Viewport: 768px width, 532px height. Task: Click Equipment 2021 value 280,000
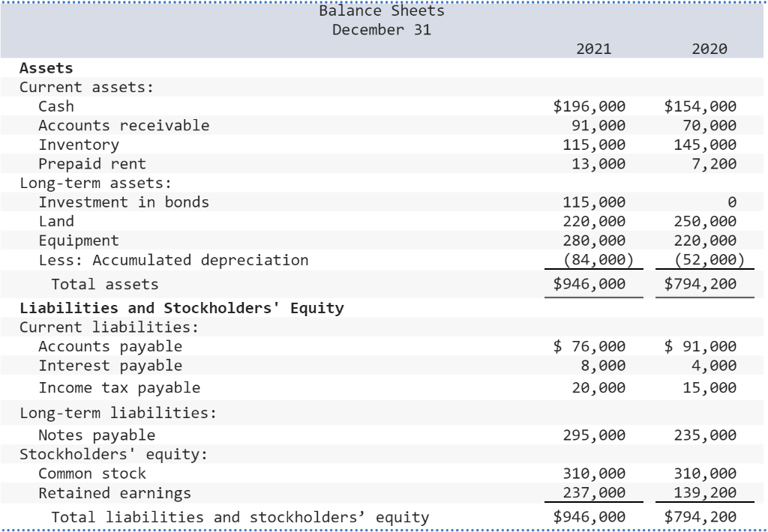point(594,241)
